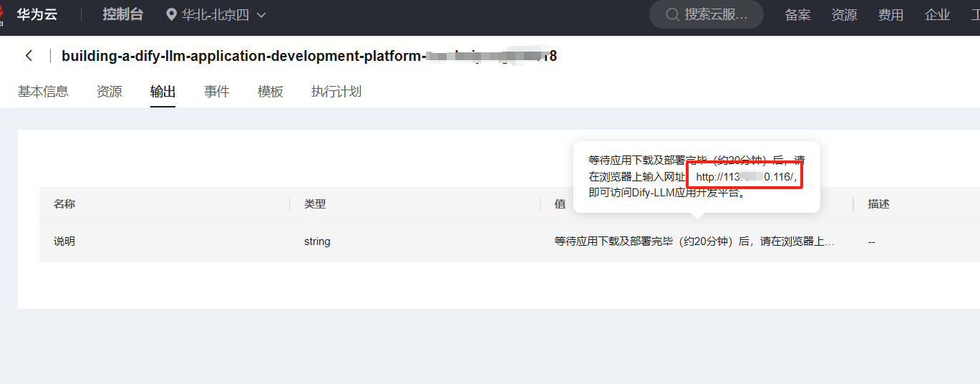Switch to the 模板 tab

click(x=270, y=92)
